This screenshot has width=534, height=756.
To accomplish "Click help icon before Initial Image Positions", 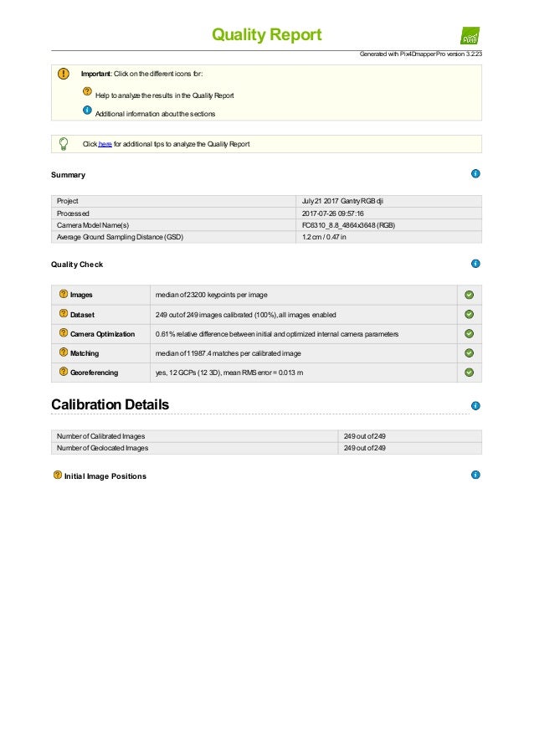I will pyautogui.click(x=58, y=475).
